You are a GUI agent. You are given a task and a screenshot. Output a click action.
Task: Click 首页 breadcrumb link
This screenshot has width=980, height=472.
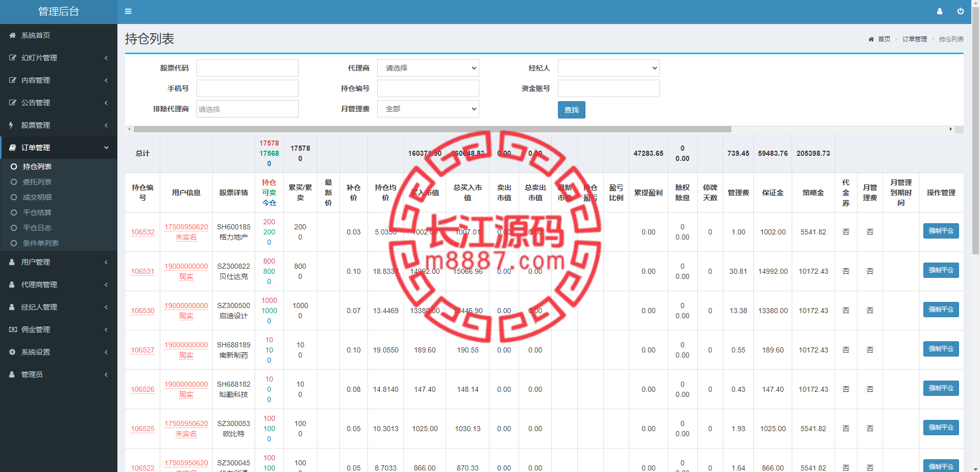(884, 39)
